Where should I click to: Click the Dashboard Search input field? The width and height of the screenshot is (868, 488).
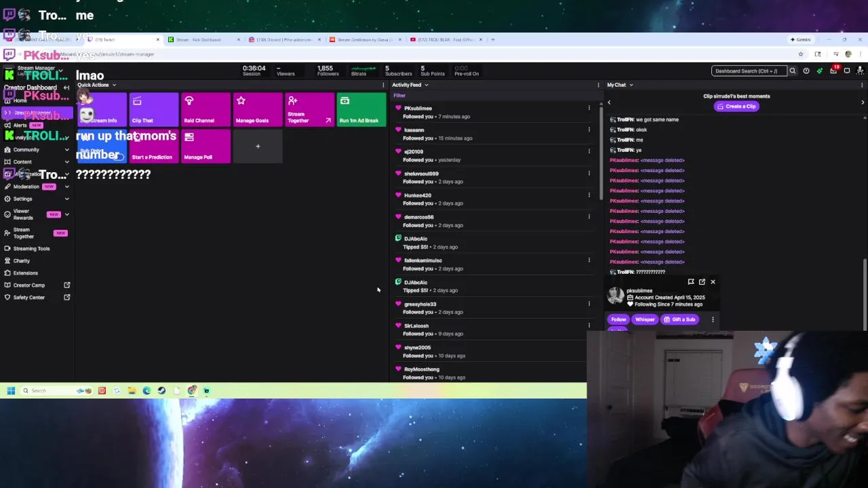749,70
